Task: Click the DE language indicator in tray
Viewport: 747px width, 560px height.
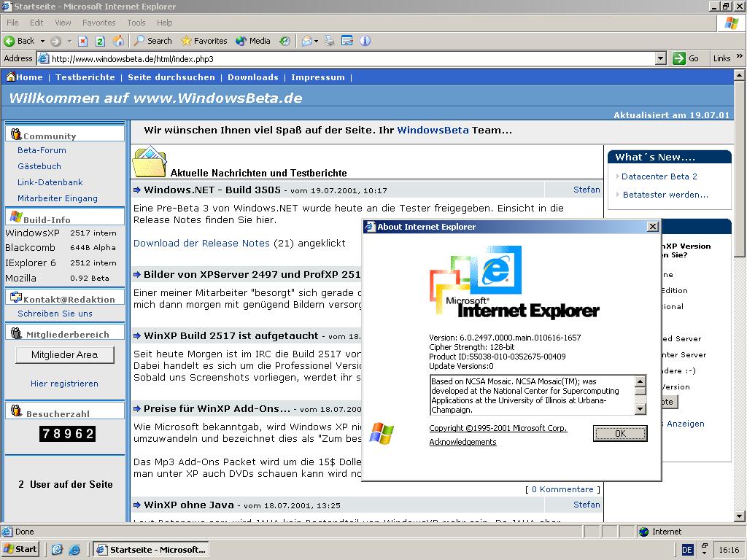Action: (x=687, y=550)
